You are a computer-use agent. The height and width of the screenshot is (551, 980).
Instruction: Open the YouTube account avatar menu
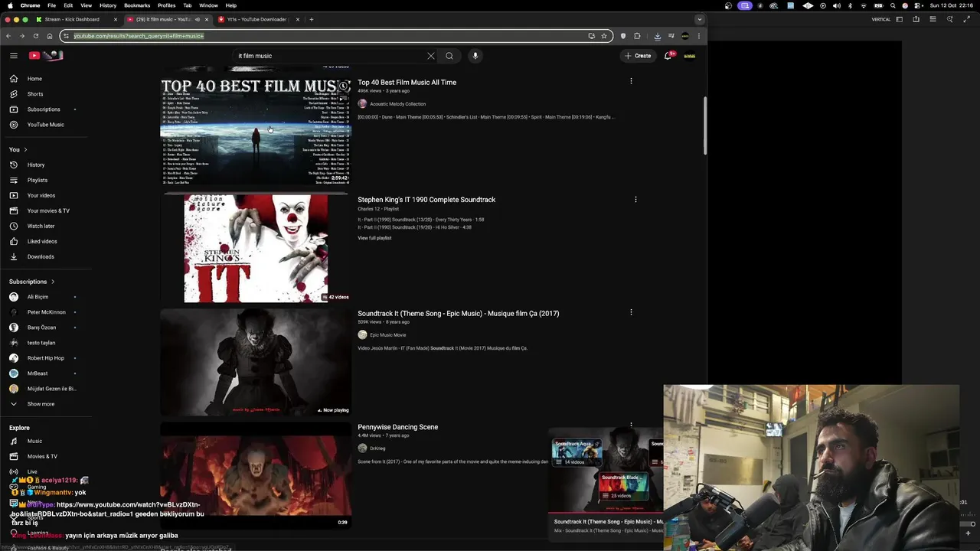click(x=690, y=55)
